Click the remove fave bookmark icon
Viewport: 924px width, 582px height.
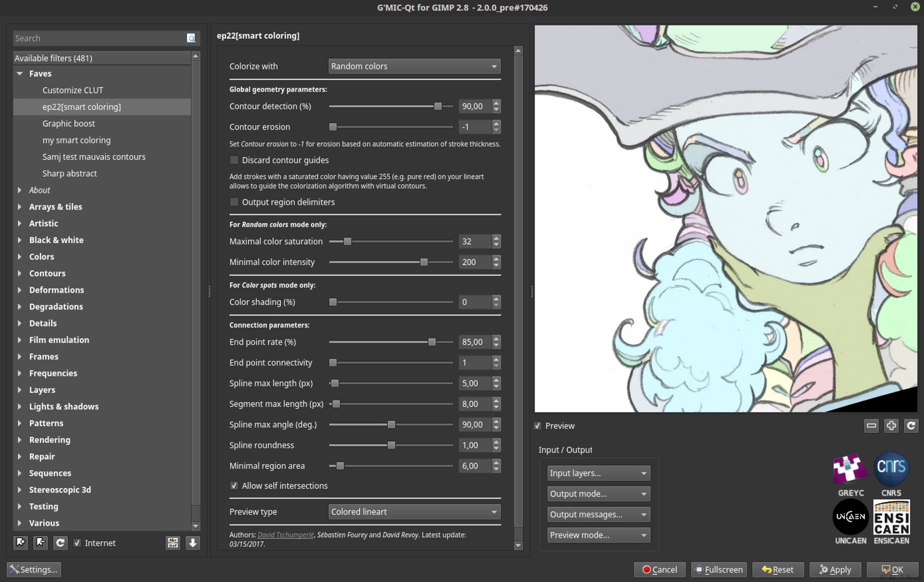pyautogui.click(x=41, y=543)
